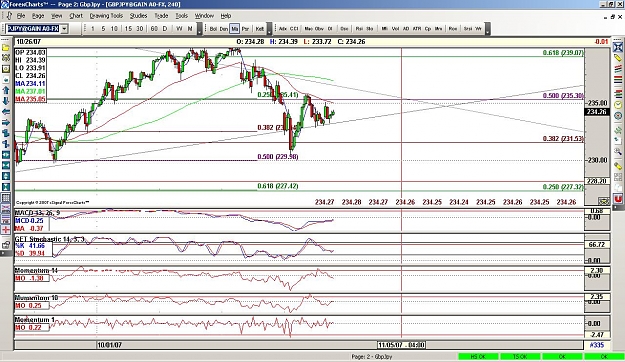Click the Mac indicator button

point(309,29)
